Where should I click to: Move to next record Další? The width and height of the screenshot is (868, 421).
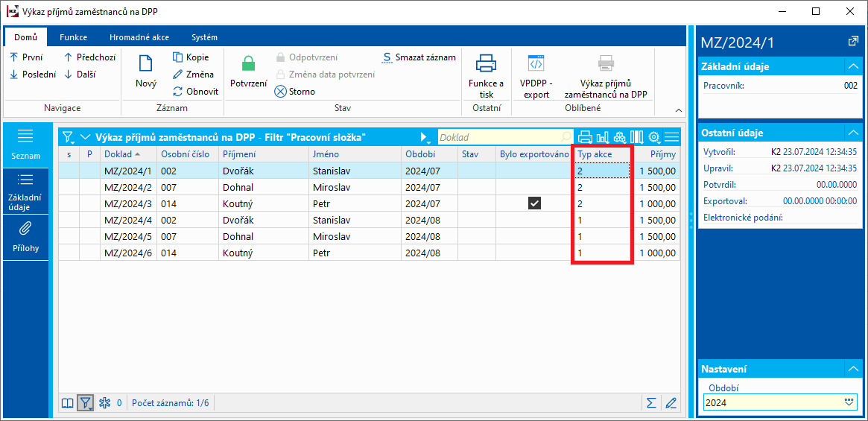pos(80,75)
